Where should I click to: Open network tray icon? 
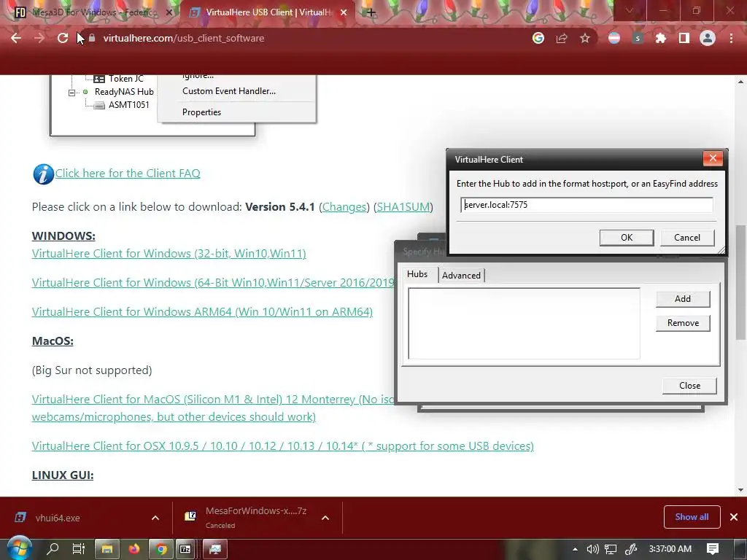click(x=611, y=549)
